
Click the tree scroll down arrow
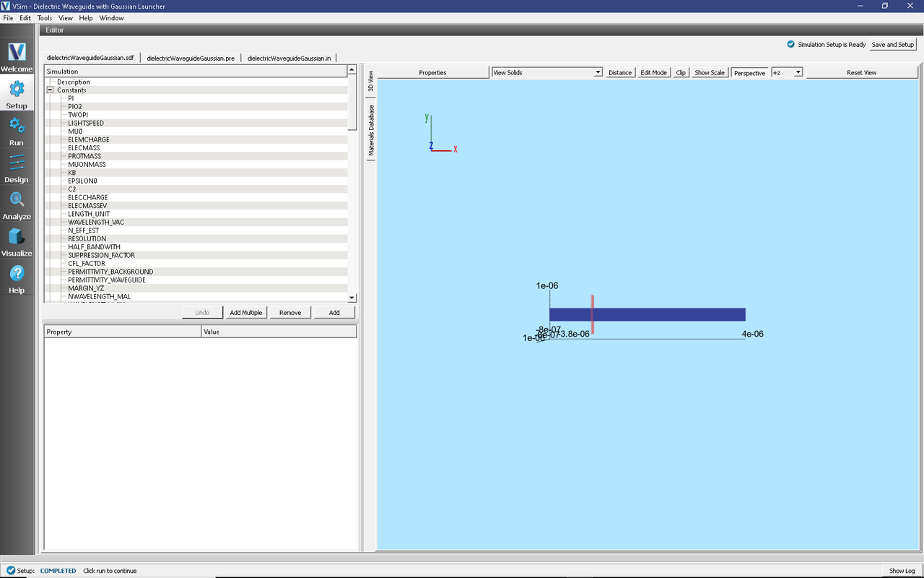[352, 298]
